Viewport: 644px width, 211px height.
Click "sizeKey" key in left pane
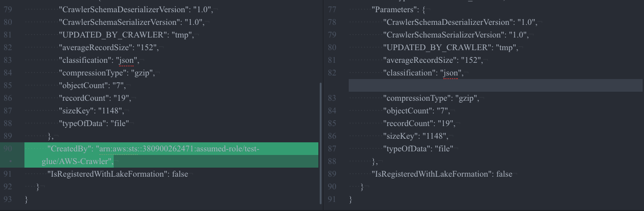tap(77, 111)
